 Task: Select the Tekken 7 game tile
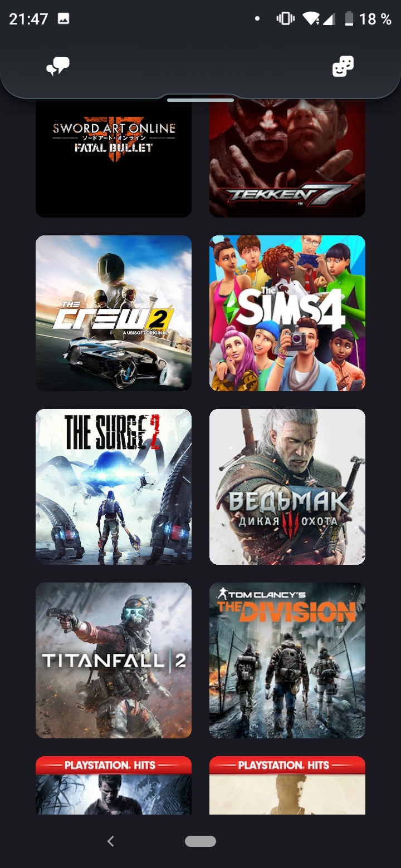(287, 159)
